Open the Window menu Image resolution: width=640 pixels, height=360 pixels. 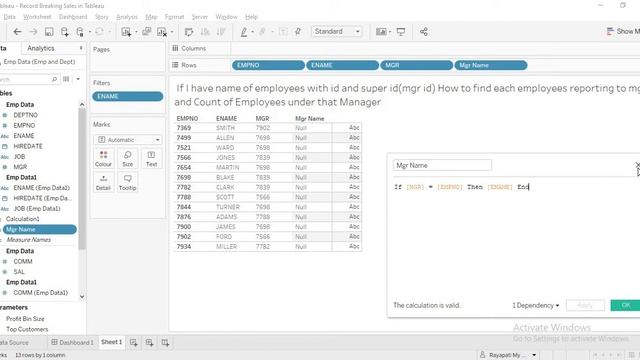[x=226, y=17]
